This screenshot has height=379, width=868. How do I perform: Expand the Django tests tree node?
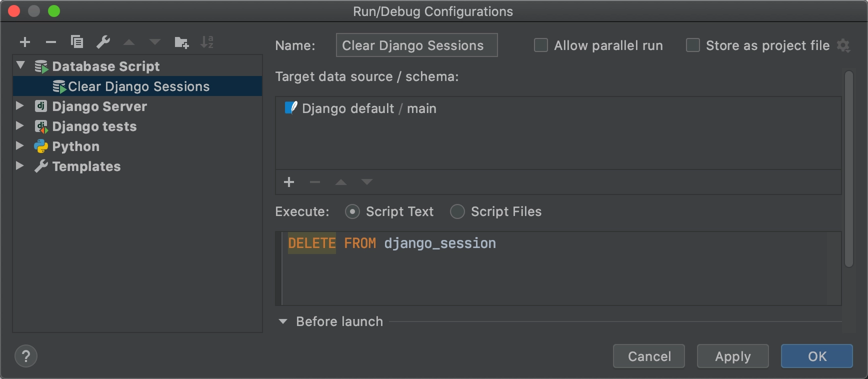click(x=20, y=125)
